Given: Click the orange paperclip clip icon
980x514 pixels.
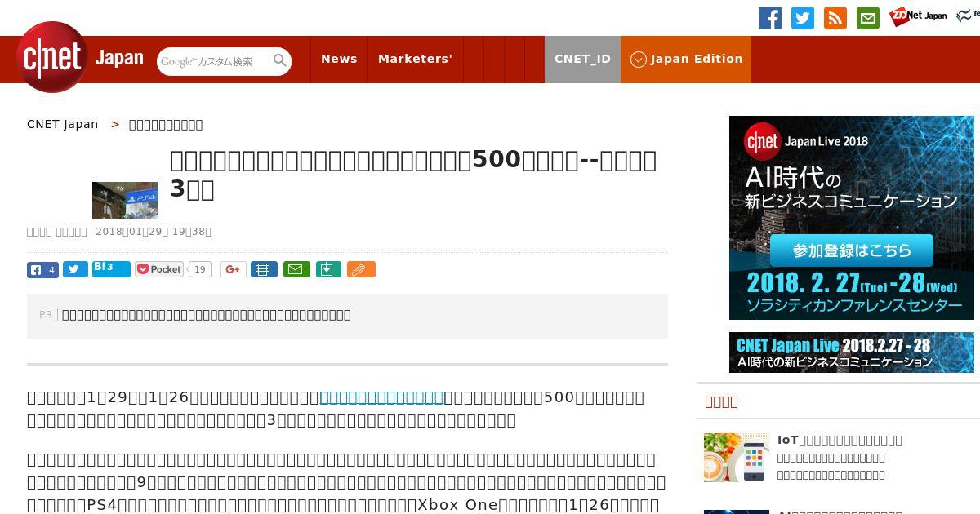Looking at the screenshot, I should [x=361, y=269].
